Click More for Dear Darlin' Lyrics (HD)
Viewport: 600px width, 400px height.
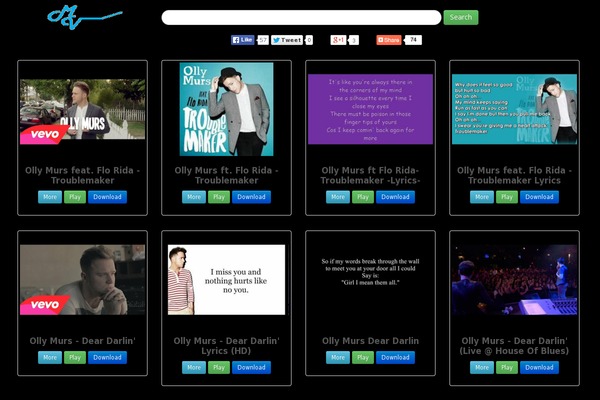coord(194,367)
